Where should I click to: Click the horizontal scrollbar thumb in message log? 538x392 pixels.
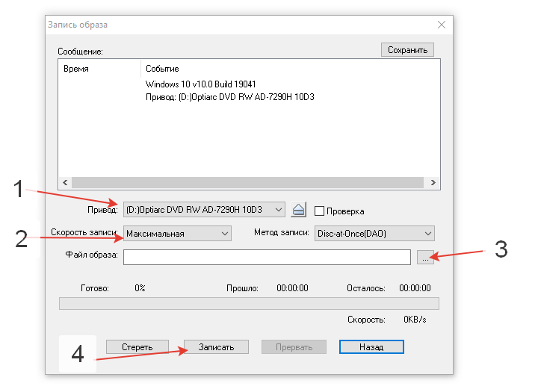[x=248, y=182]
